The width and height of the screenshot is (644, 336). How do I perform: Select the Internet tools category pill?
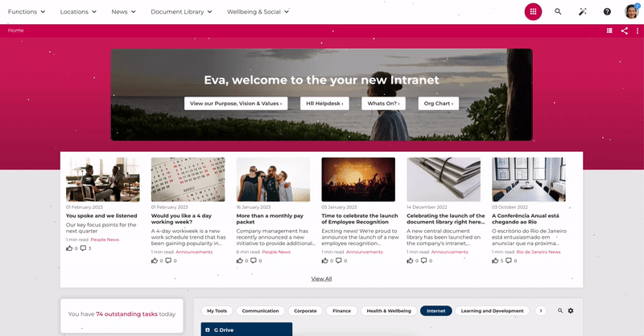[436, 311]
